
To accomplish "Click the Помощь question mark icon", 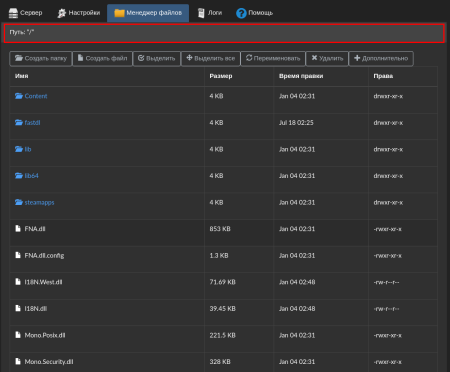I will pos(241,13).
